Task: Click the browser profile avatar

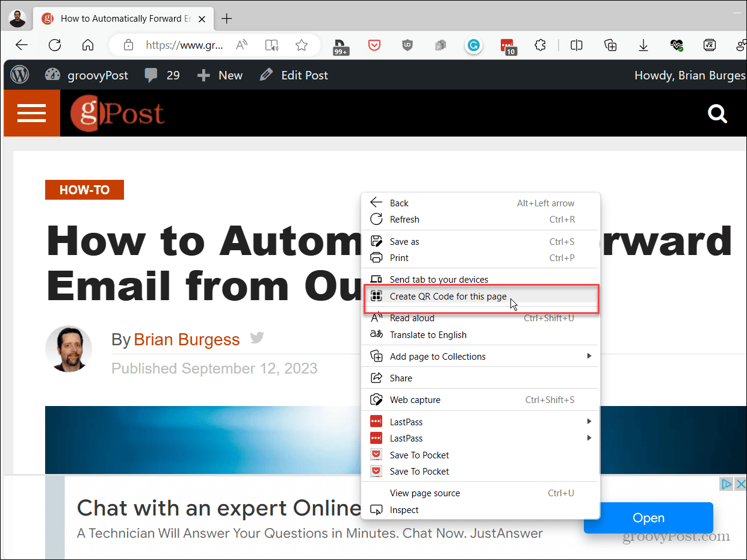Action: (17, 18)
